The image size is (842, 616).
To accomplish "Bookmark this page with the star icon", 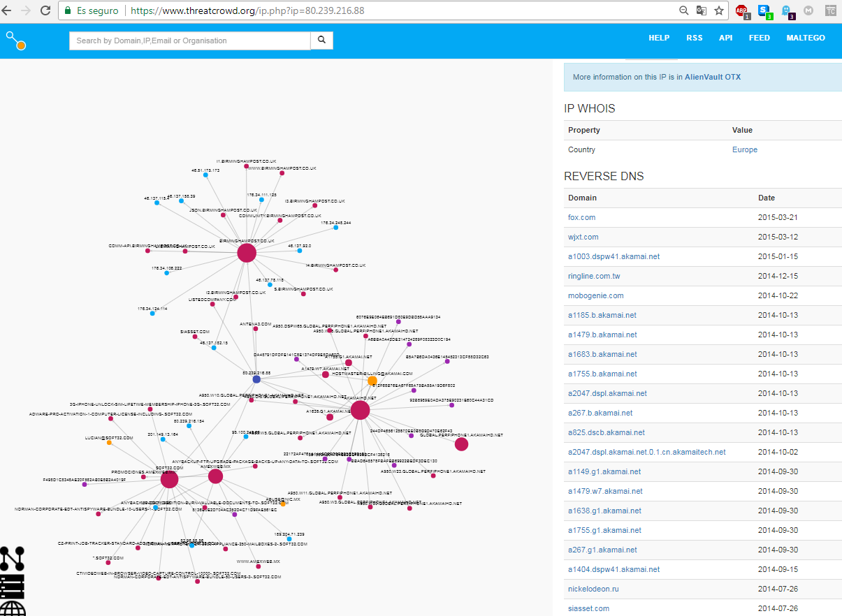I will click(718, 11).
